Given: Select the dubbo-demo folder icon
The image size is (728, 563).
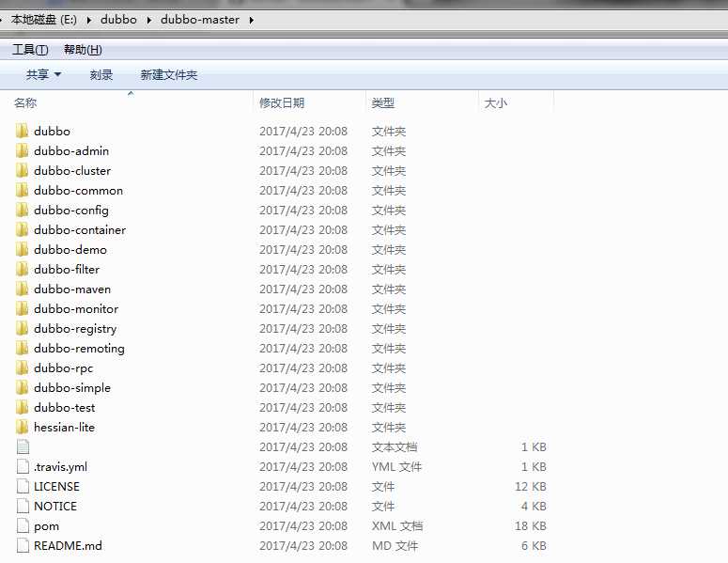Looking at the screenshot, I should tap(22, 249).
